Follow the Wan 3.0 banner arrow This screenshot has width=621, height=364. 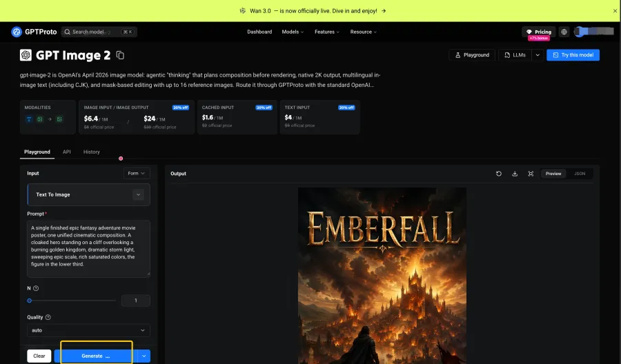click(384, 10)
